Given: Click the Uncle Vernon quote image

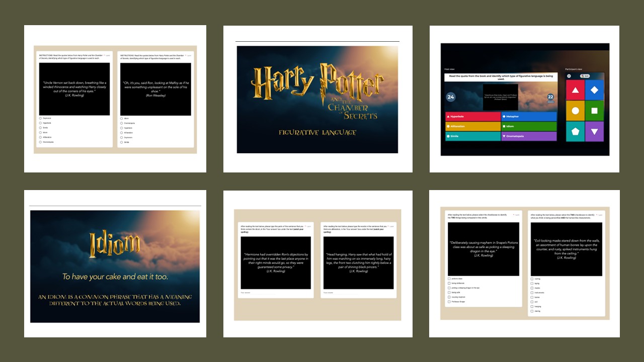Looking at the screenshot, I should tap(74, 89).
